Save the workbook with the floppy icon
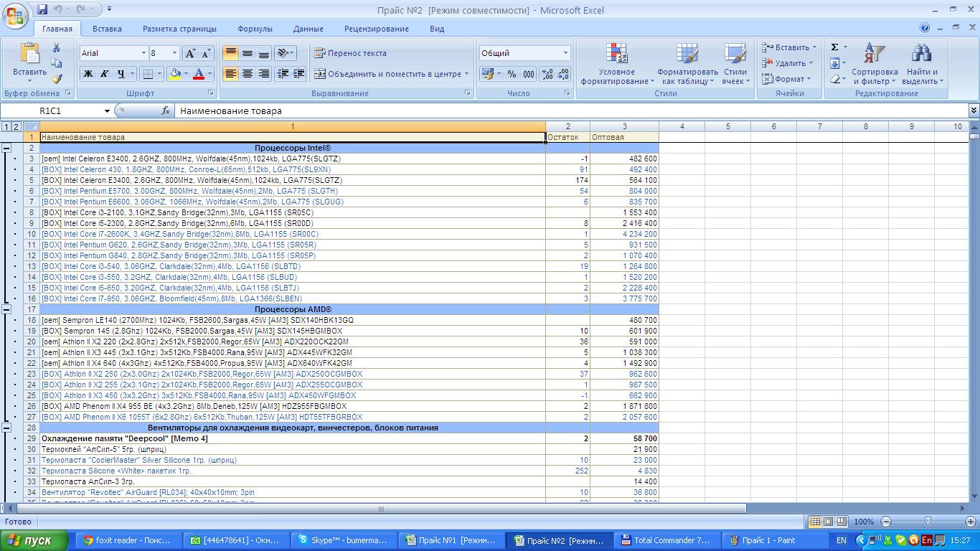This screenshot has width=980, height=551. point(42,9)
